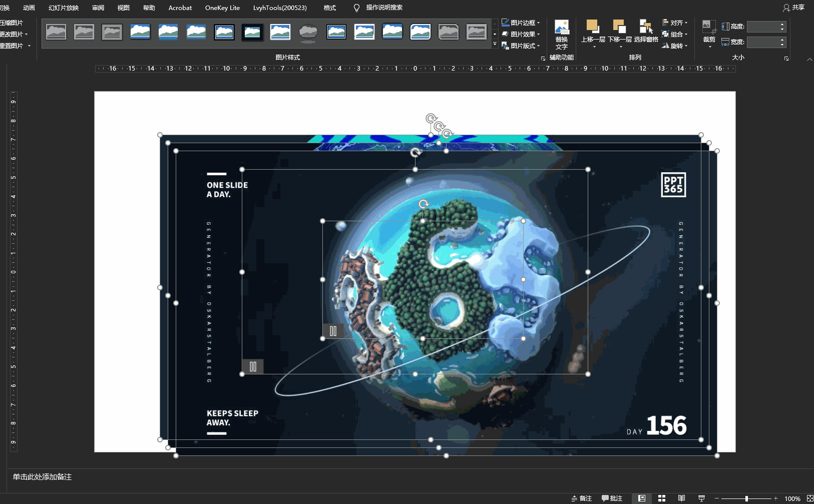Open the 图片版式 dropdown
This screenshot has width=814, height=504.
click(521, 46)
